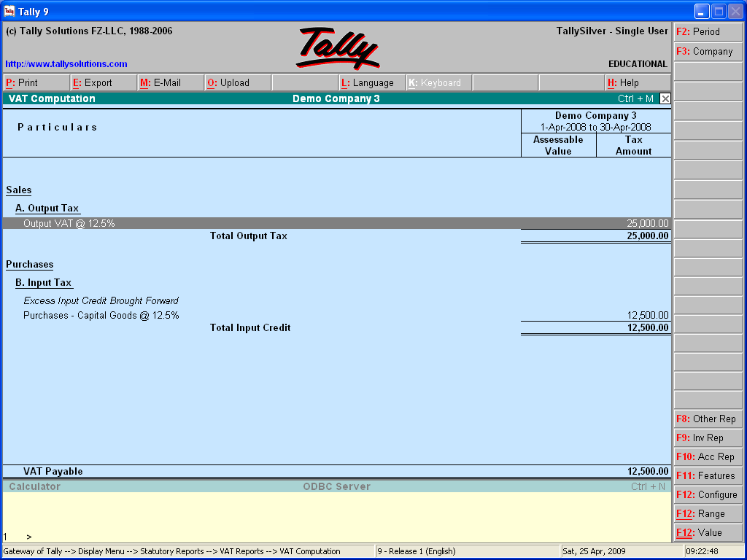Choose E: Export from the top bar
Image resolution: width=747 pixels, height=560 pixels.
point(104,83)
